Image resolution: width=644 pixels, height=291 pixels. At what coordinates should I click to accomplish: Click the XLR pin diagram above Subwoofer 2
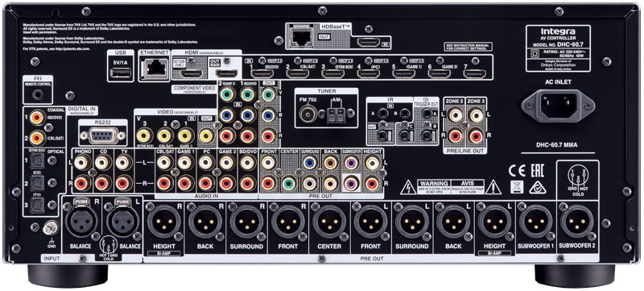(x=577, y=179)
